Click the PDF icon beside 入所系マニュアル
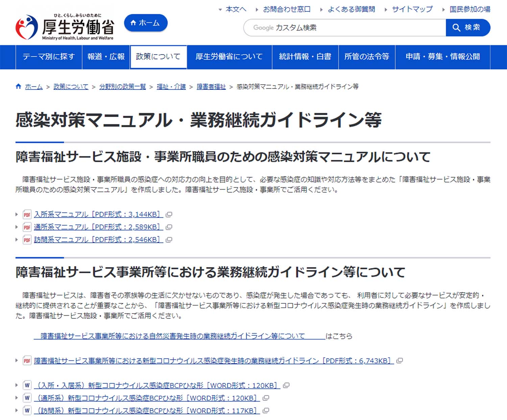The width and height of the screenshot is (507, 420). [27, 214]
